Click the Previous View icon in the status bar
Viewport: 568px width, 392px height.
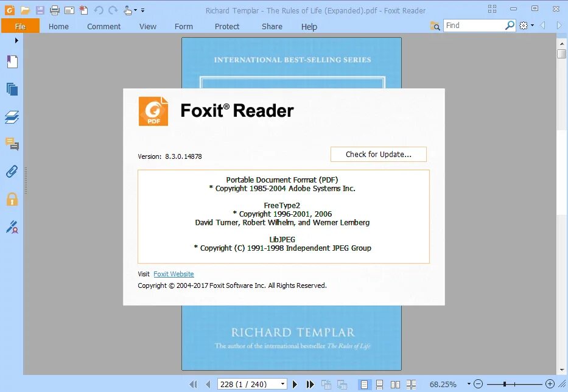[326, 384]
